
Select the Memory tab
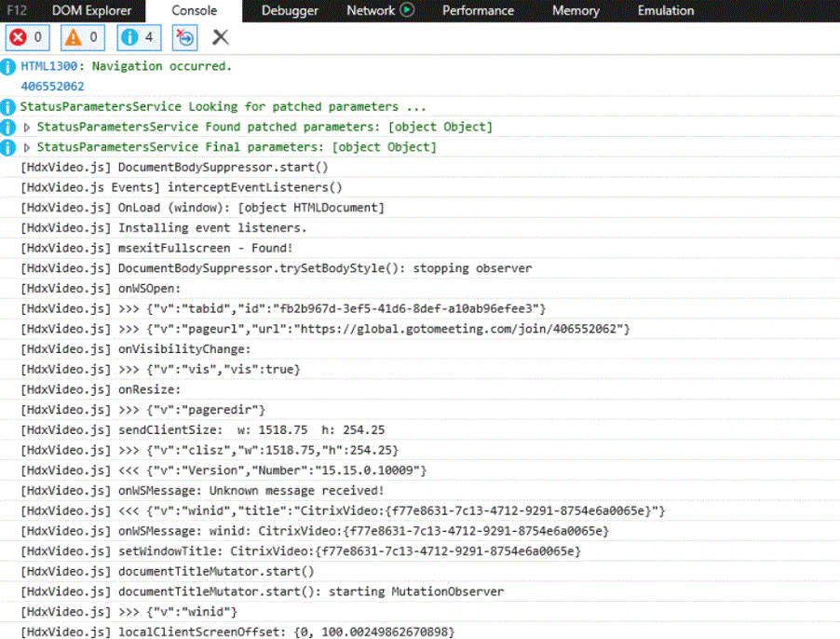[x=576, y=11]
